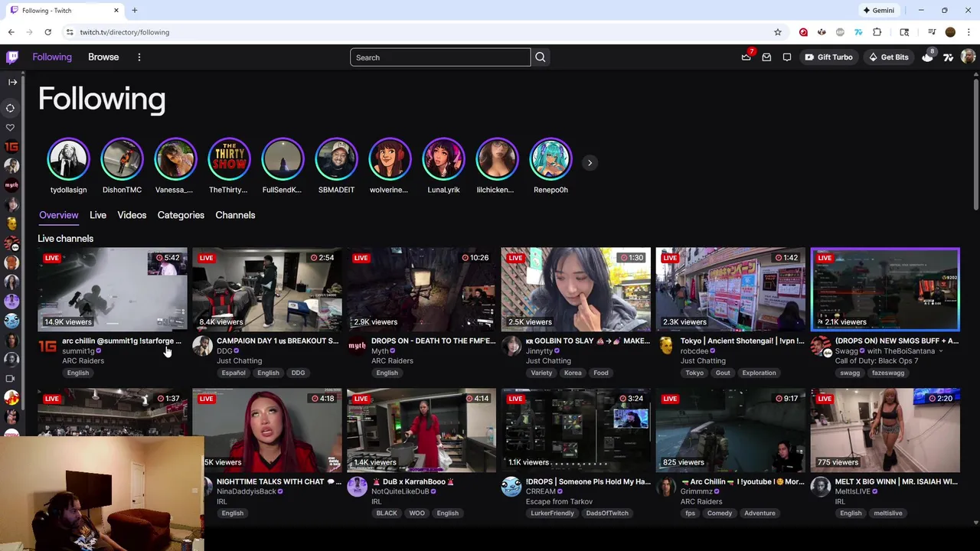
Task: Click the magnifier search button
Action: (x=541, y=57)
